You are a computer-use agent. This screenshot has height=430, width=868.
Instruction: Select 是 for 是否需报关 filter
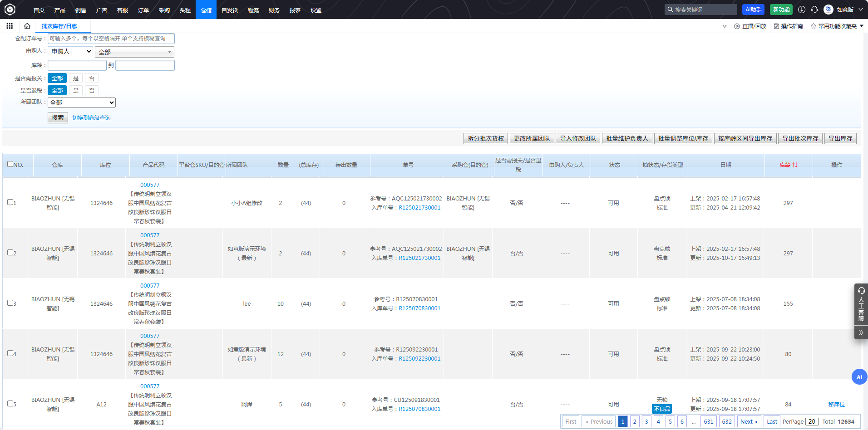[x=76, y=78]
